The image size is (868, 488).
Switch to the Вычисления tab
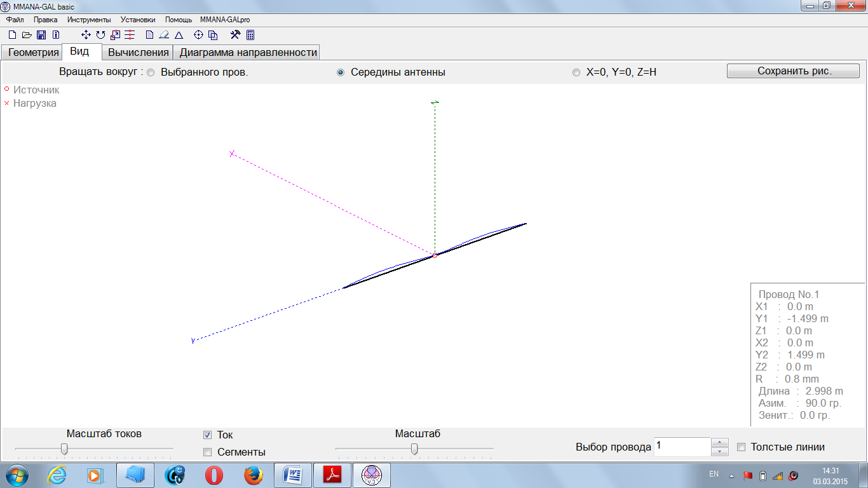138,53
